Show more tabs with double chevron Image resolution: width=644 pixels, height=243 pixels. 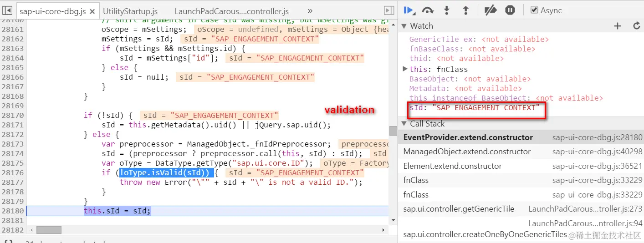pos(310,10)
